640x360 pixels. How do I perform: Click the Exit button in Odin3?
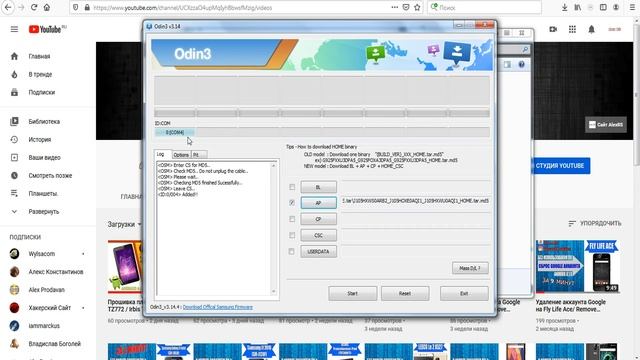(x=464, y=293)
